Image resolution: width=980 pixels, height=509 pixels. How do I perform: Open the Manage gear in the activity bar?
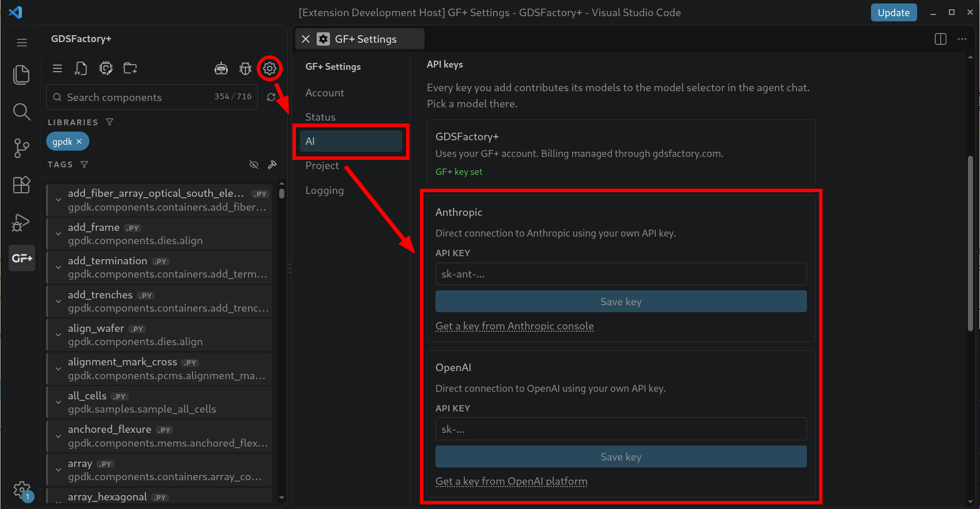(22, 491)
